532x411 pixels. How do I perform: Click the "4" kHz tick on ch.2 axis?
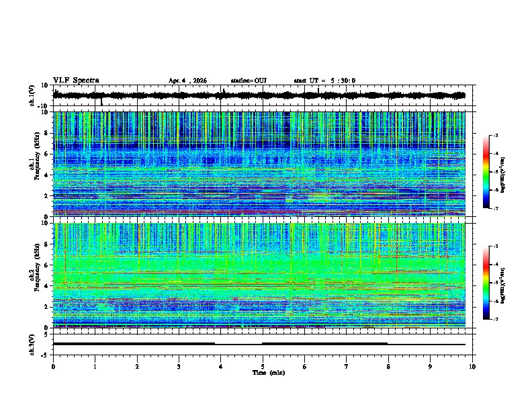pyautogui.click(x=47, y=286)
